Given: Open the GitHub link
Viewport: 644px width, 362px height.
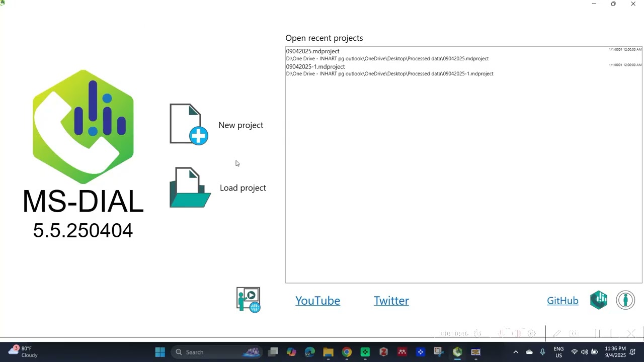Looking at the screenshot, I should point(562,301).
